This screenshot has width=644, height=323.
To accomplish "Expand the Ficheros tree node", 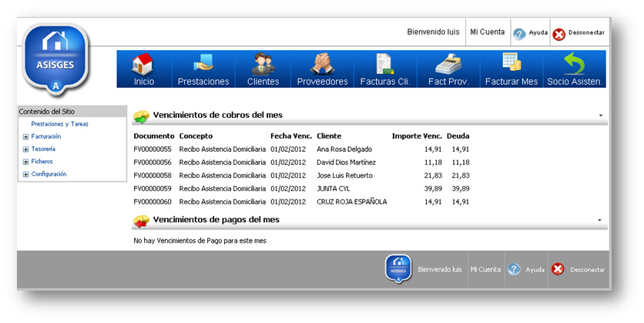I will point(25,162).
